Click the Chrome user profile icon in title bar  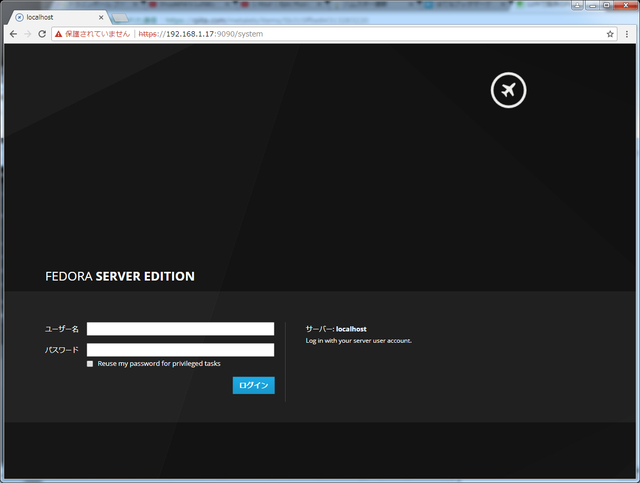point(577,5)
